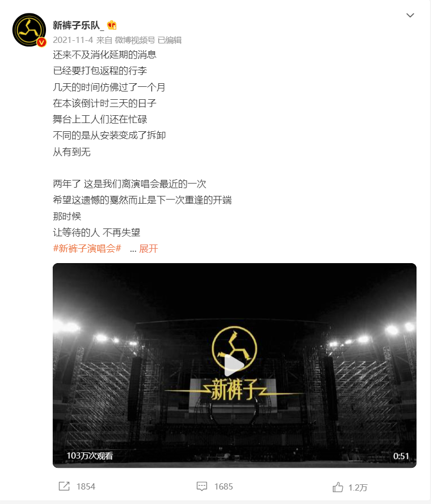Click the 103万次观看 view count label
This screenshot has width=431, height=504.
(x=90, y=456)
